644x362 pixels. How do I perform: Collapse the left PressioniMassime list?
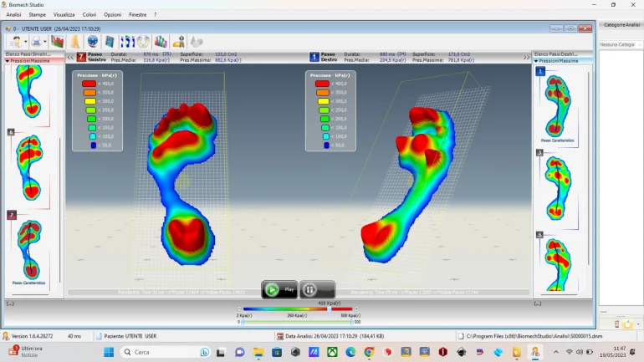[8, 61]
